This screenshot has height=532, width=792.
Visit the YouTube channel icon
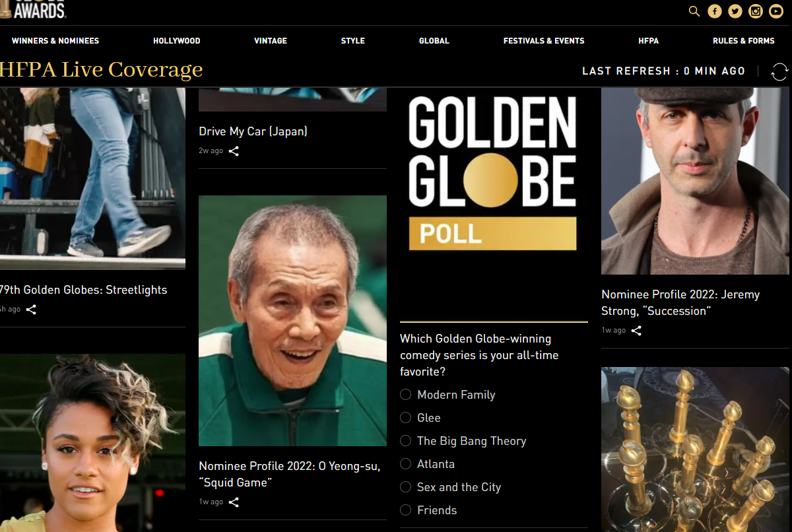[776, 11]
